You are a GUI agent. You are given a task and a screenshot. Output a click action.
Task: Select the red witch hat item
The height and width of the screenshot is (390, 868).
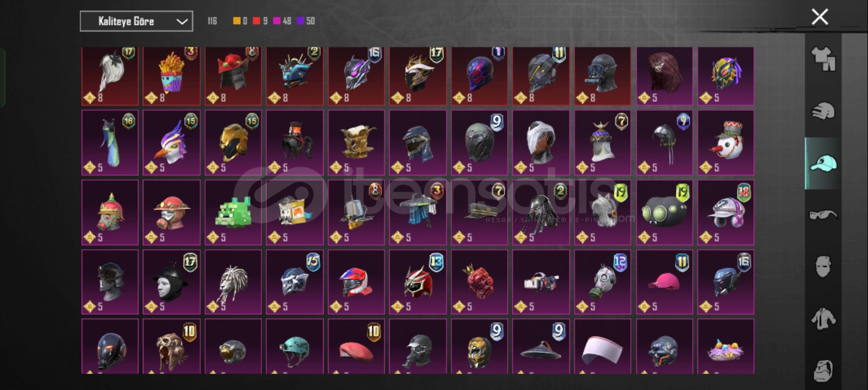(233, 76)
